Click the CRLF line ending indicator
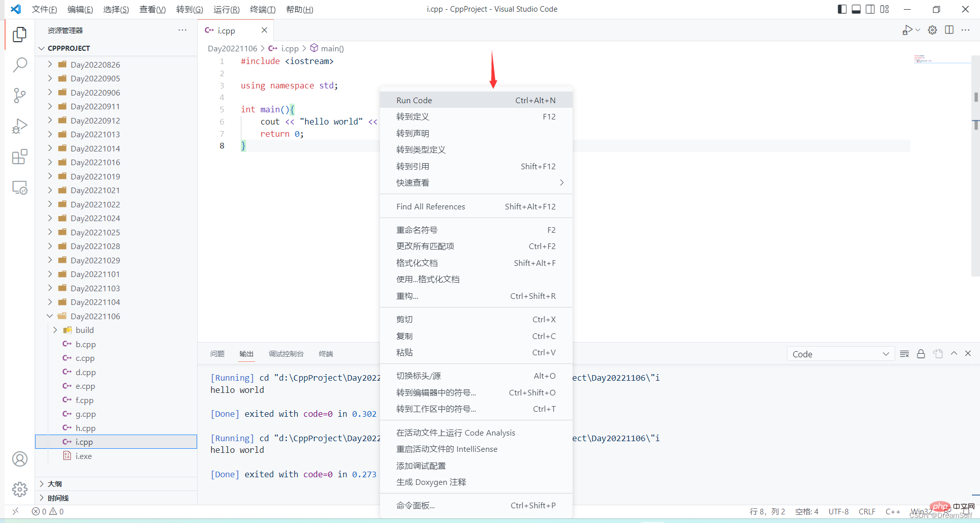The width and height of the screenshot is (980, 523). [x=867, y=511]
